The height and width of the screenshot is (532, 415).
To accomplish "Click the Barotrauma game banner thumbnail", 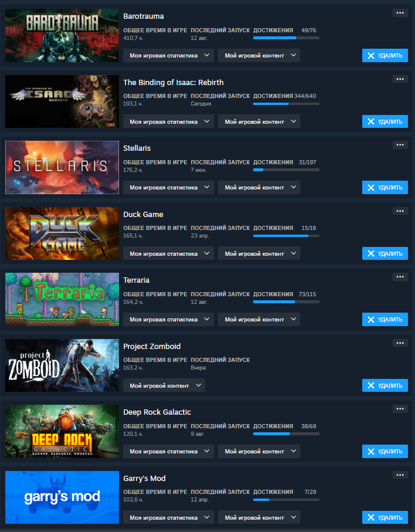I will pos(62,35).
